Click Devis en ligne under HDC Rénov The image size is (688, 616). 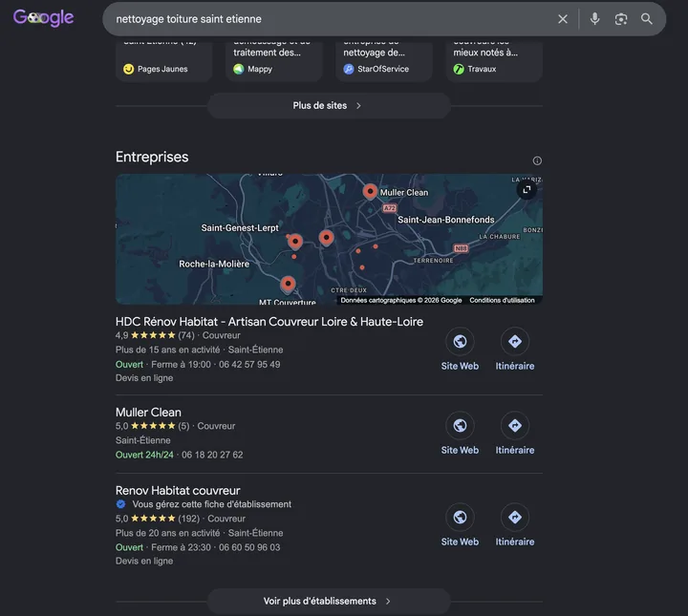point(144,378)
